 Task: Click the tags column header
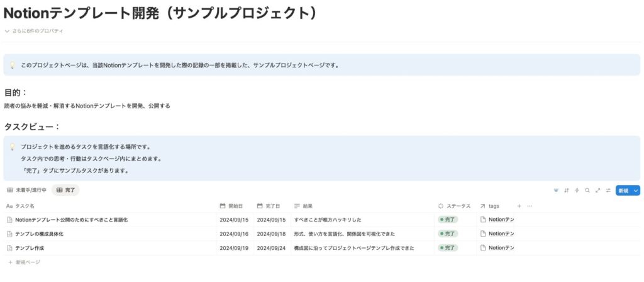(x=495, y=206)
